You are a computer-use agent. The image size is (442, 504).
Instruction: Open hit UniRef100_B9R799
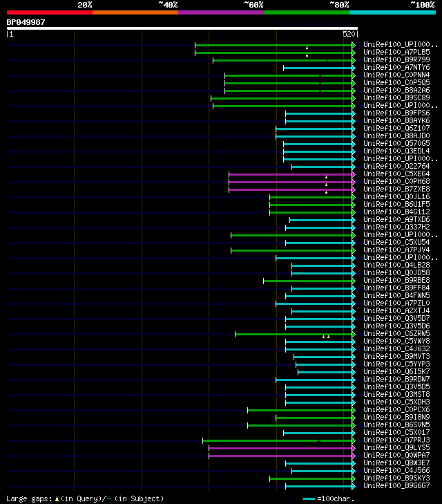click(x=396, y=59)
